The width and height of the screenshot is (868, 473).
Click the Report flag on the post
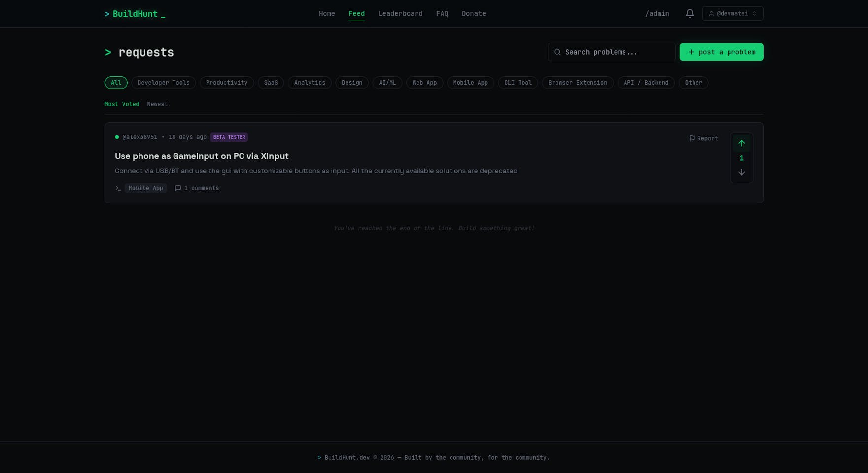pyautogui.click(x=703, y=138)
